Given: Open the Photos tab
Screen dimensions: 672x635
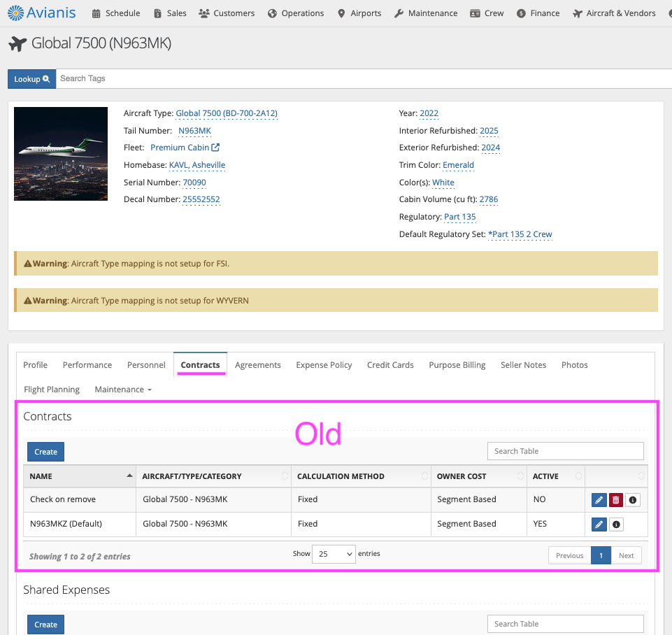Looking at the screenshot, I should coord(574,365).
